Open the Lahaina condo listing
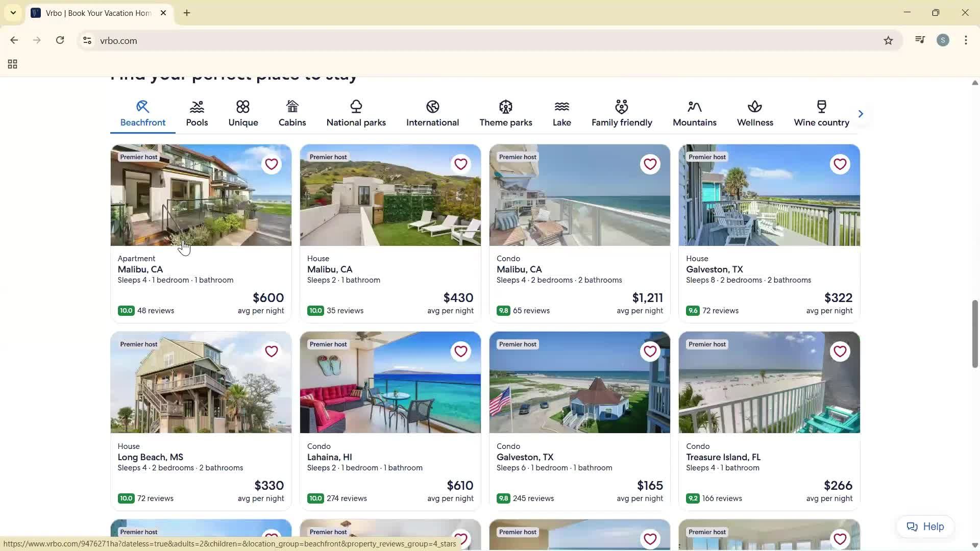 pyautogui.click(x=390, y=403)
